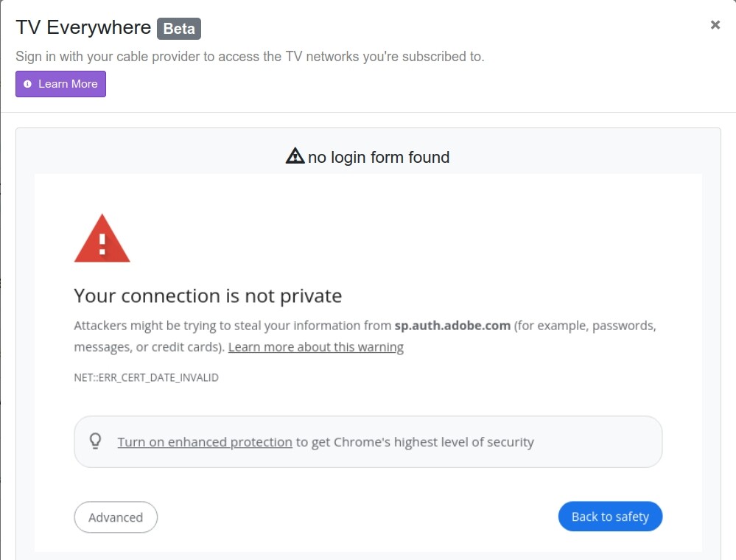
Task: Click the large red warning triangle icon
Action: [102, 238]
